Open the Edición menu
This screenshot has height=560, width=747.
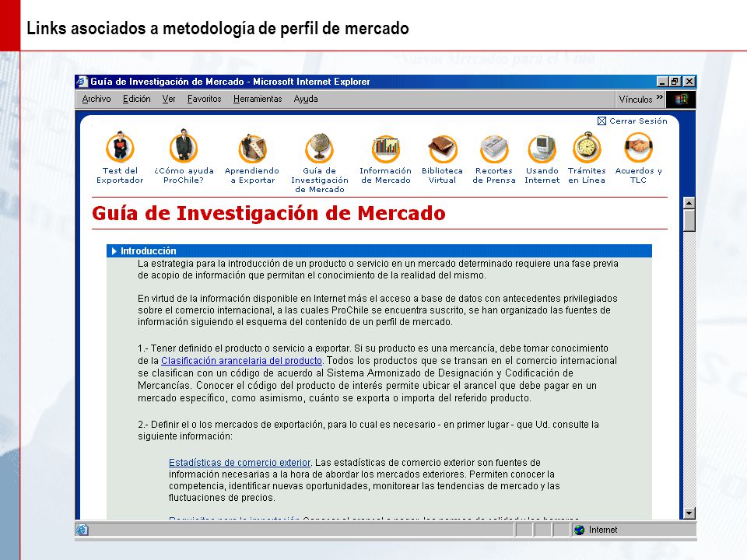tap(137, 99)
